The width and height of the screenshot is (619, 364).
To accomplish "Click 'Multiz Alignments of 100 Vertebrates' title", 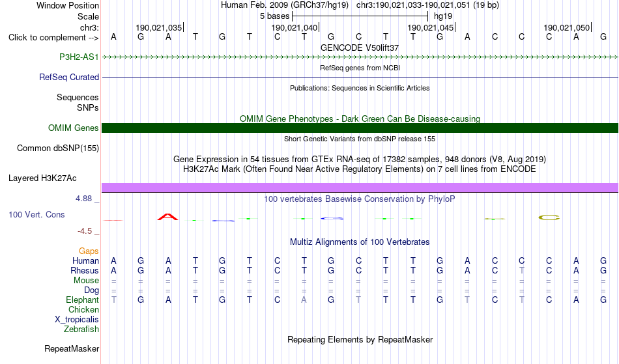I will point(360,242).
